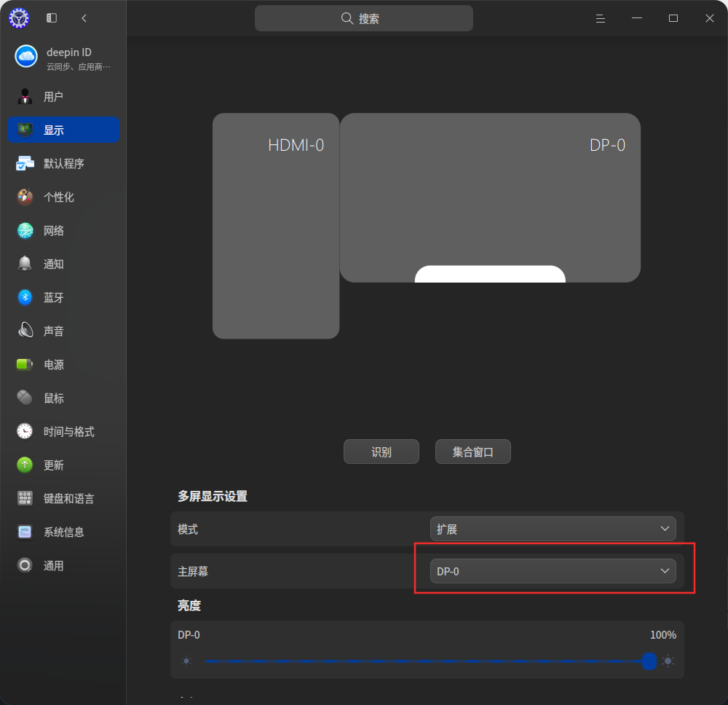The width and height of the screenshot is (728, 705).
Task: Toggle the sidebar panel icon
Action: (x=52, y=18)
